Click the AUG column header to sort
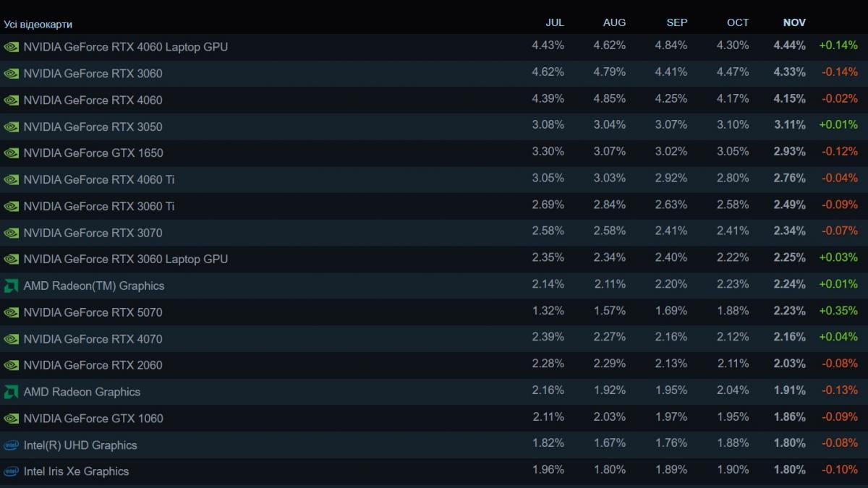 (614, 22)
